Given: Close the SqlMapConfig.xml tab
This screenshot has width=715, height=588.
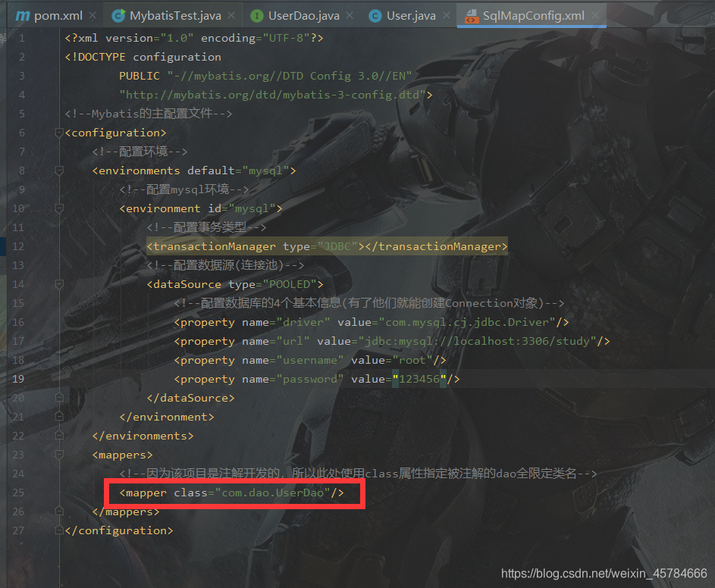Looking at the screenshot, I should (595, 15).
